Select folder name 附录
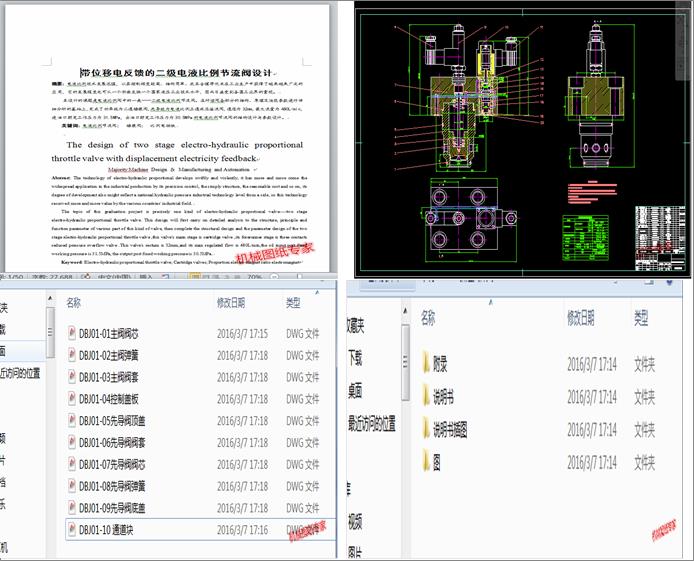Viewport: 694px width, 561px height. (x=440, y=365)
